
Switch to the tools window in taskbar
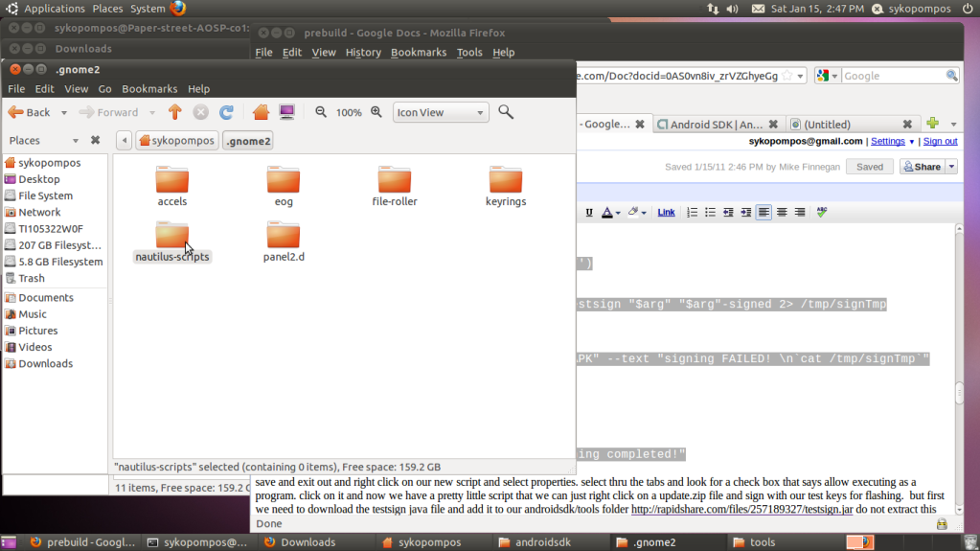(763, 542)
